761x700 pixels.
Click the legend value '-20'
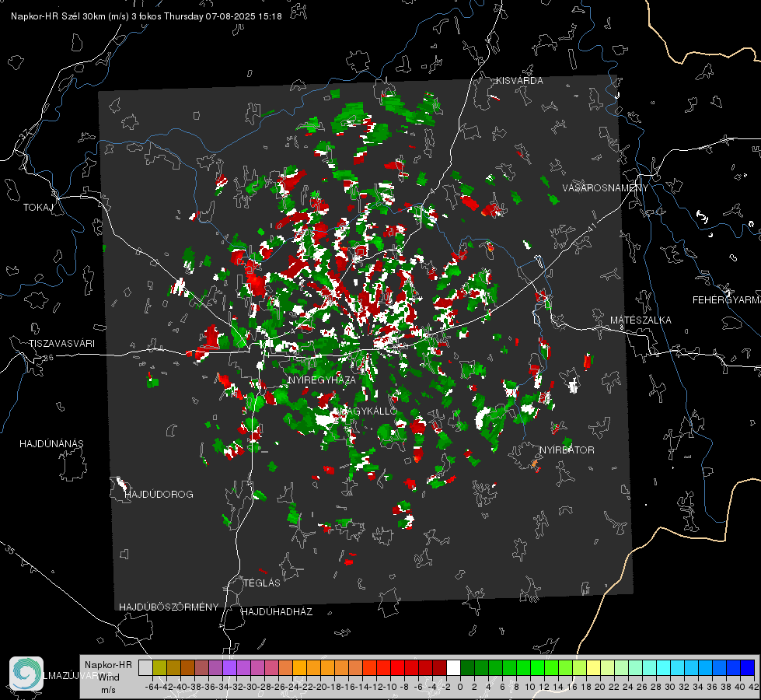tap(320, 687)
